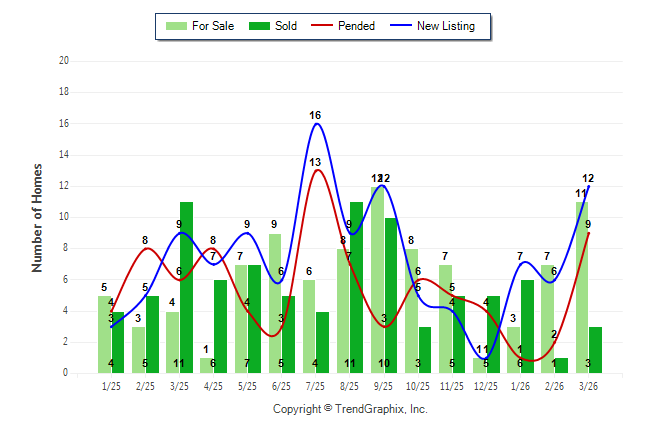Click the Copyright TrendGraphix, Inc. text

(x=350, y=409)
